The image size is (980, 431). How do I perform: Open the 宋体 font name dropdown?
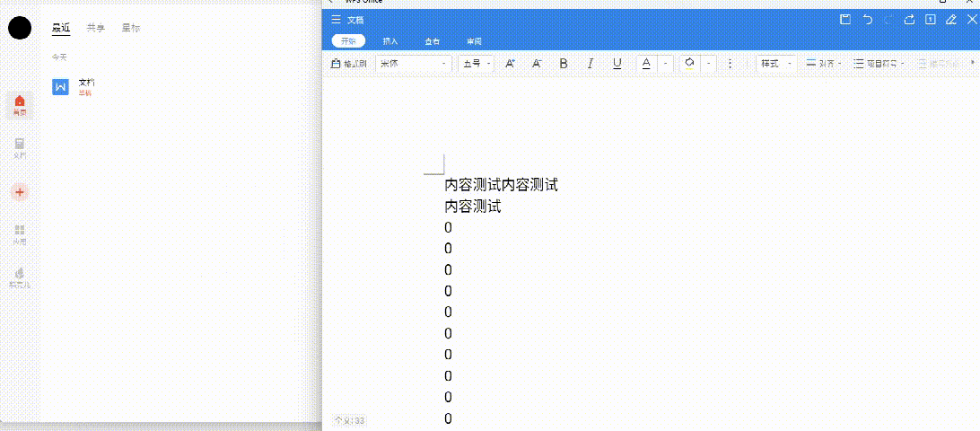tap(414, 63)
